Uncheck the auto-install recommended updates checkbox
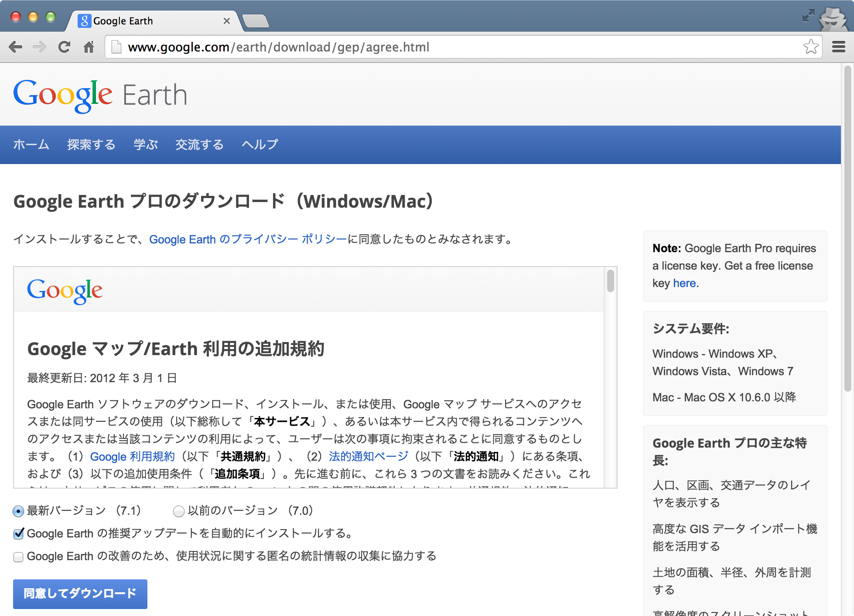The width and height of the screenshot is (854, 616). pos(18,534)
